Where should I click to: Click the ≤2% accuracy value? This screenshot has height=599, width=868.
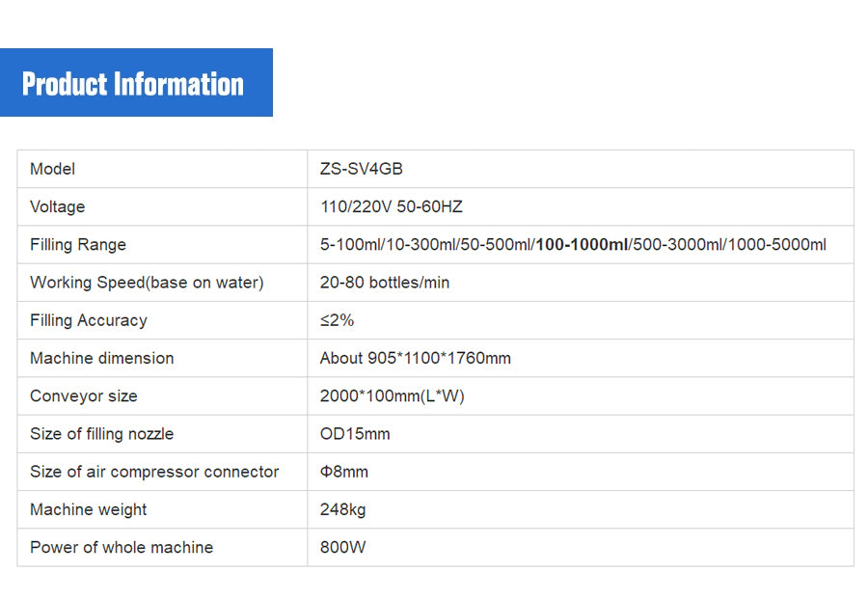coord(337,320)
